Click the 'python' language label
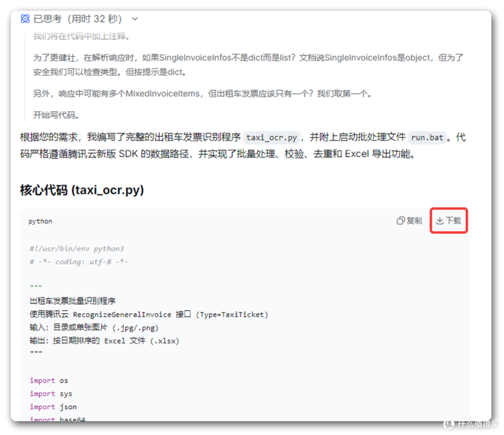This screenshot has width=504, height=435. pyautogui.click(x=40, y=221)
